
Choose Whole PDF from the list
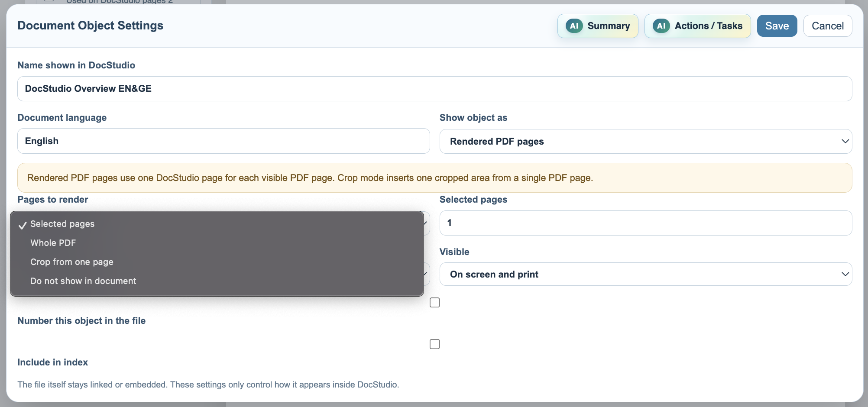217,243
